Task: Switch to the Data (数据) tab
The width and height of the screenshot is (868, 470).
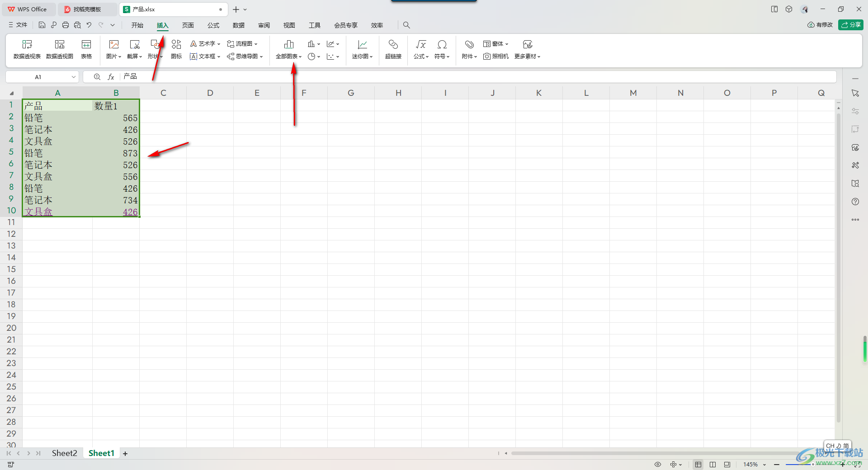Action: pyautogui.click(x=239, y=25)
